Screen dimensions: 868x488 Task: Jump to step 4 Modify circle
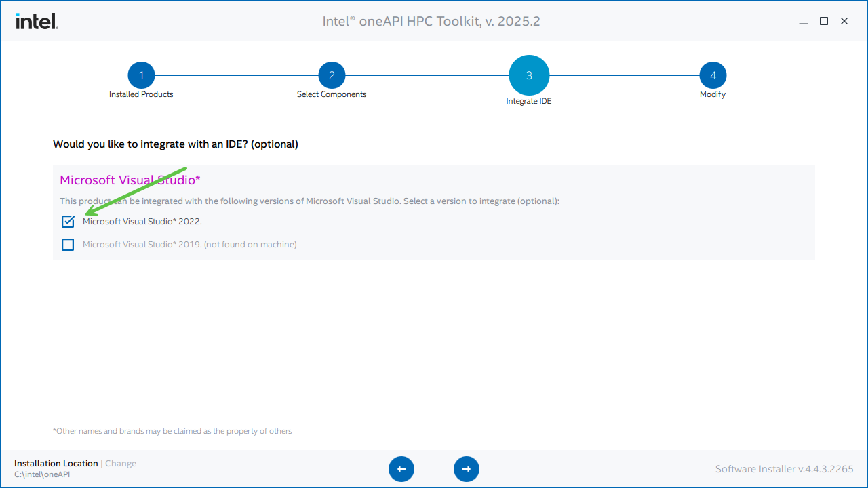pyautogui.click(x=713, y=75)
